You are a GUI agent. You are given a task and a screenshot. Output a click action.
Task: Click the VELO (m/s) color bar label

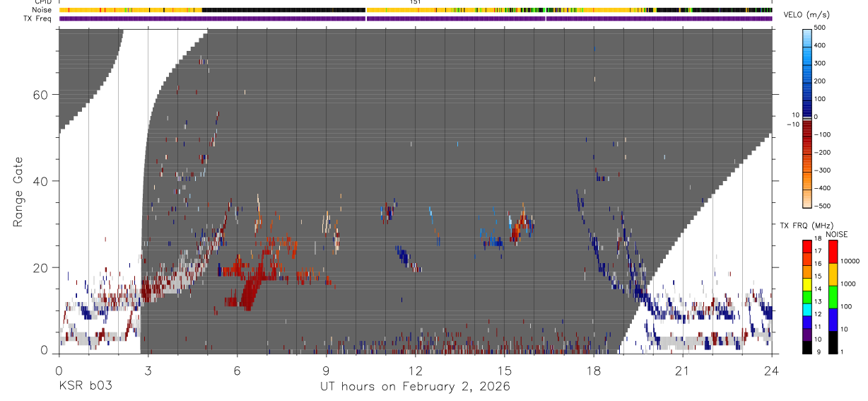tap(807, 15)
